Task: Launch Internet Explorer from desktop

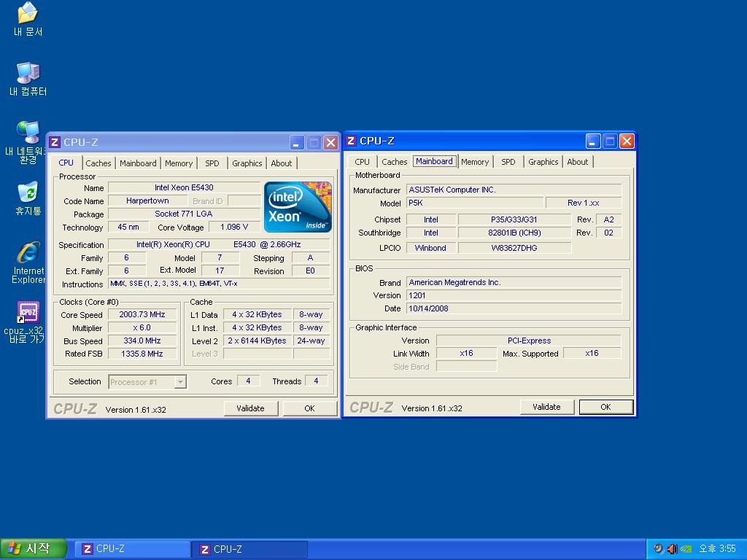Action: point(28,253)
